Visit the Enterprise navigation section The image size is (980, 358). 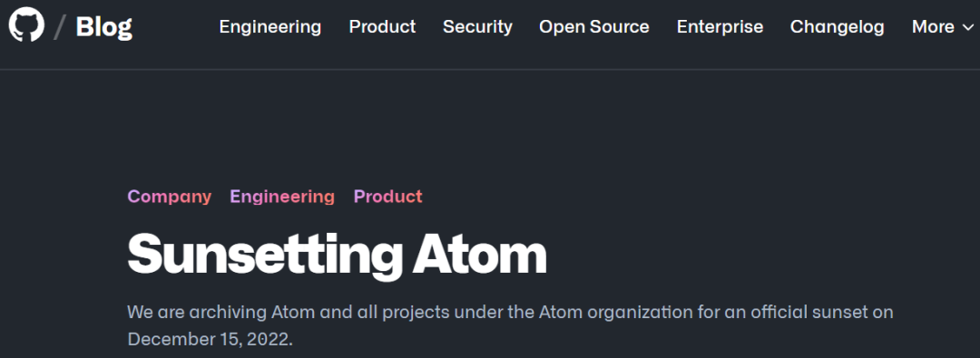[x=720, y=27]
